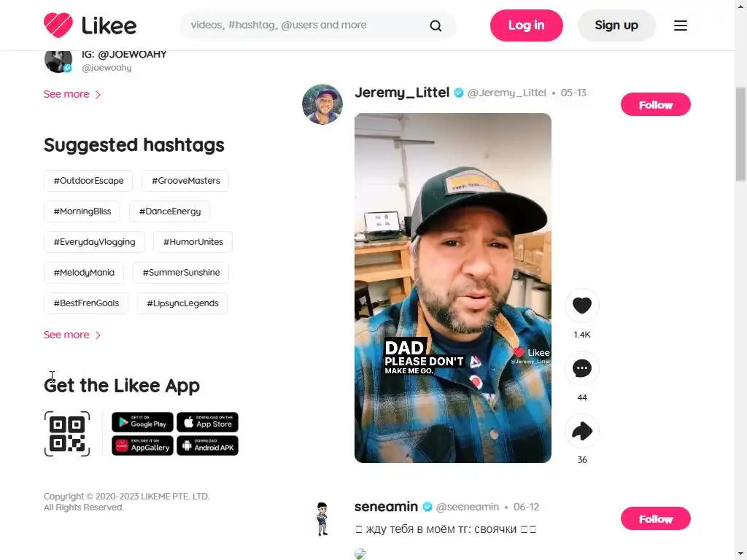Click the Likee app QR code
Viewport: 747px width, 560px height.
coord(66,434)
